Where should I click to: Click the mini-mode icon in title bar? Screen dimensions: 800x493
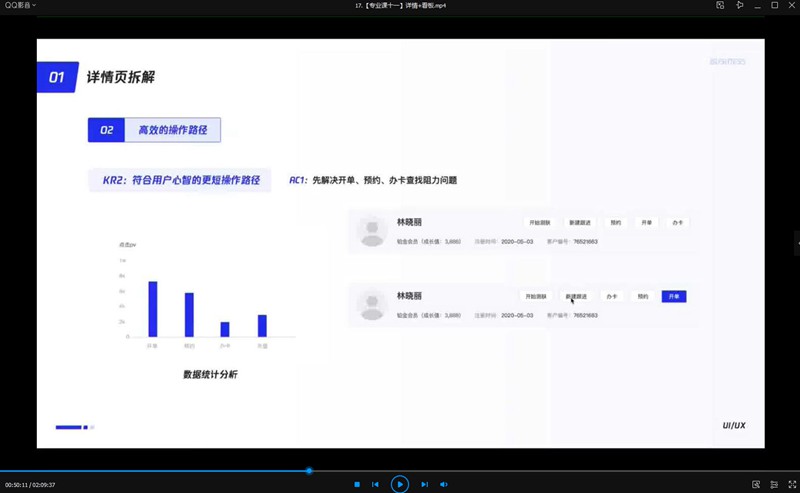[720, 6]
